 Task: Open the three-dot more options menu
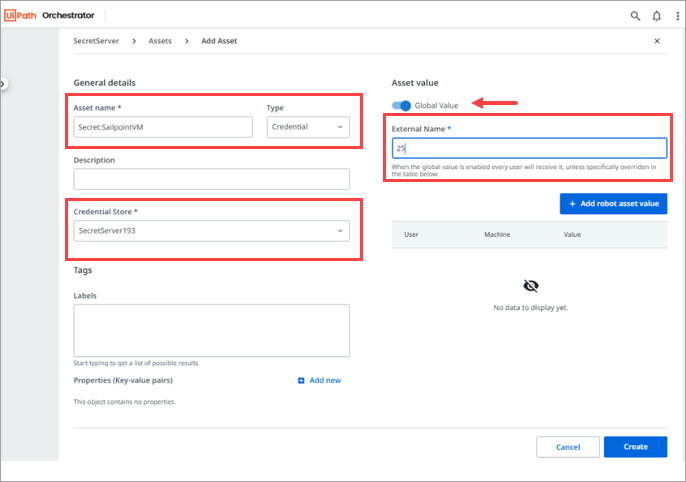coord(678,16)
